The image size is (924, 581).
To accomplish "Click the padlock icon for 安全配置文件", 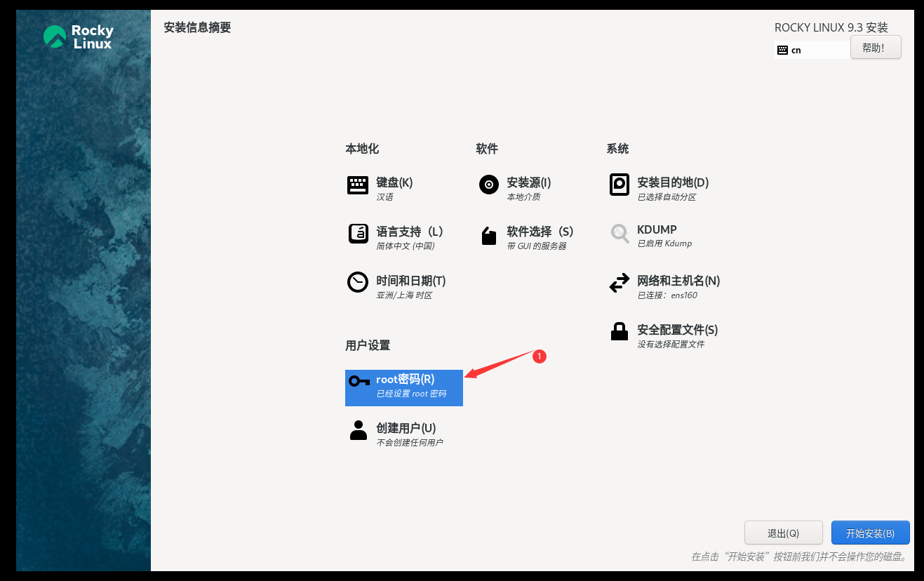I will click(620, 331).
